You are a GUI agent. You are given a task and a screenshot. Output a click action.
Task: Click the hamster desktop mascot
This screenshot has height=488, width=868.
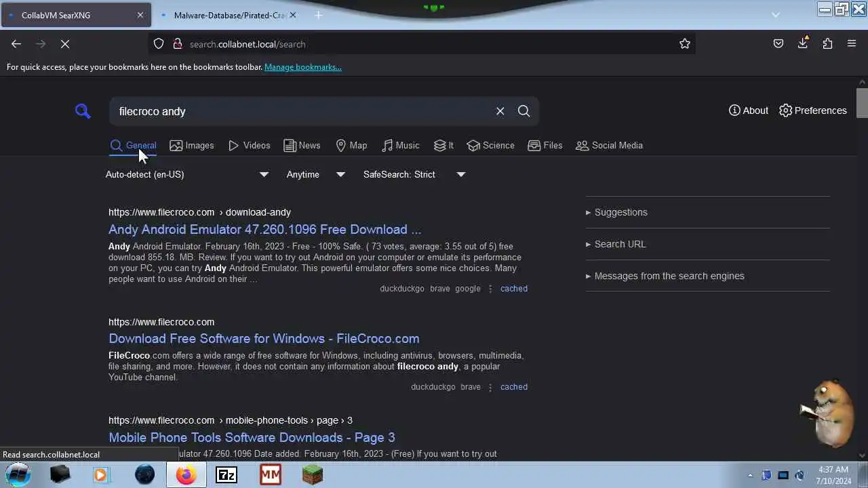pos(829,413)
